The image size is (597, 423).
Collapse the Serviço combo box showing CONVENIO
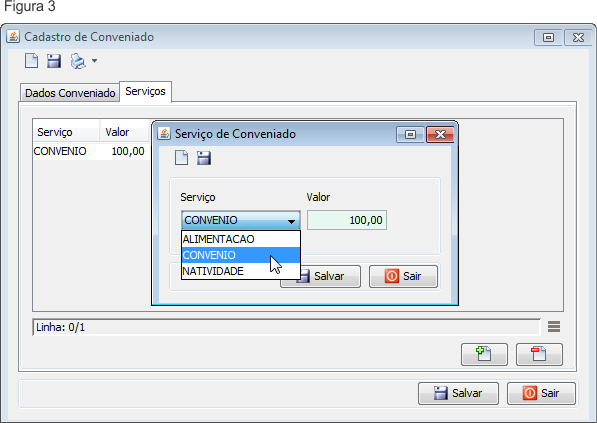(x=241, y=220)
